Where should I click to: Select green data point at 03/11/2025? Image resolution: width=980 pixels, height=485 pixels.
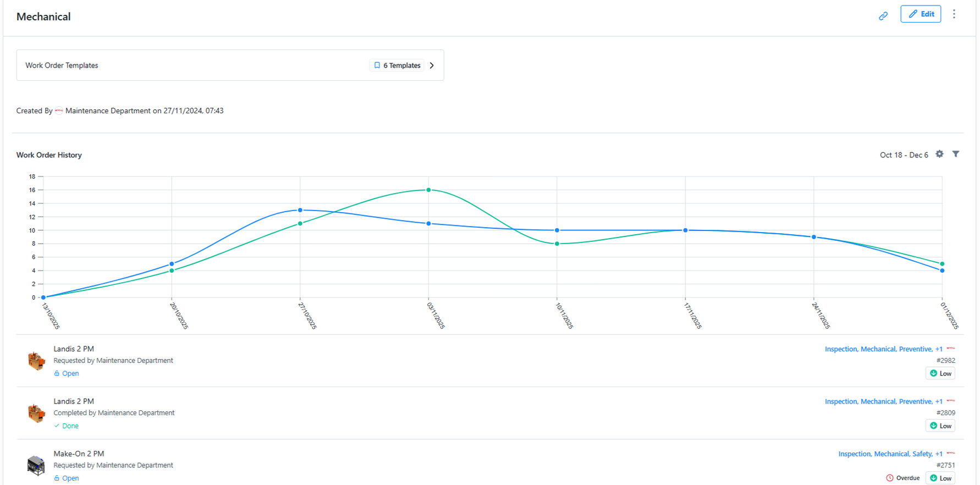point(428,190)
